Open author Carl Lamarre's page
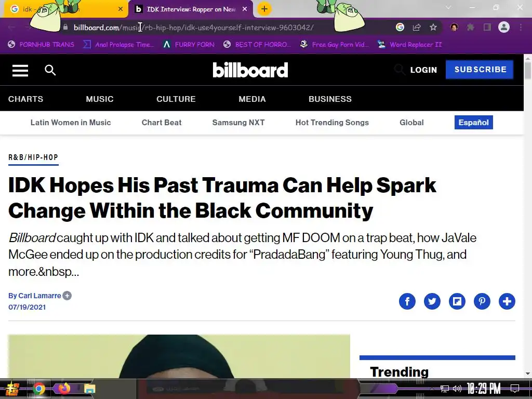Image resolution: width=532 pixels, height=399 pixels. pyautogui.click(x=39, y=296)
